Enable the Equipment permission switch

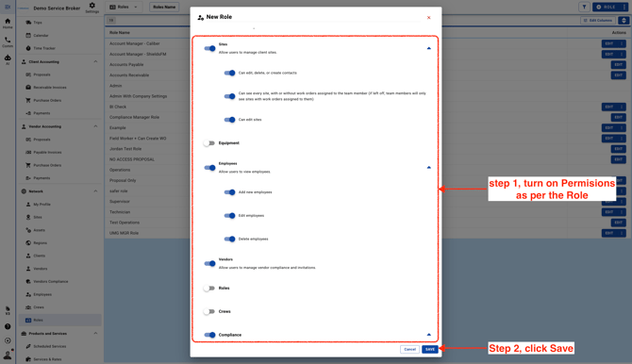pos(209,143)
